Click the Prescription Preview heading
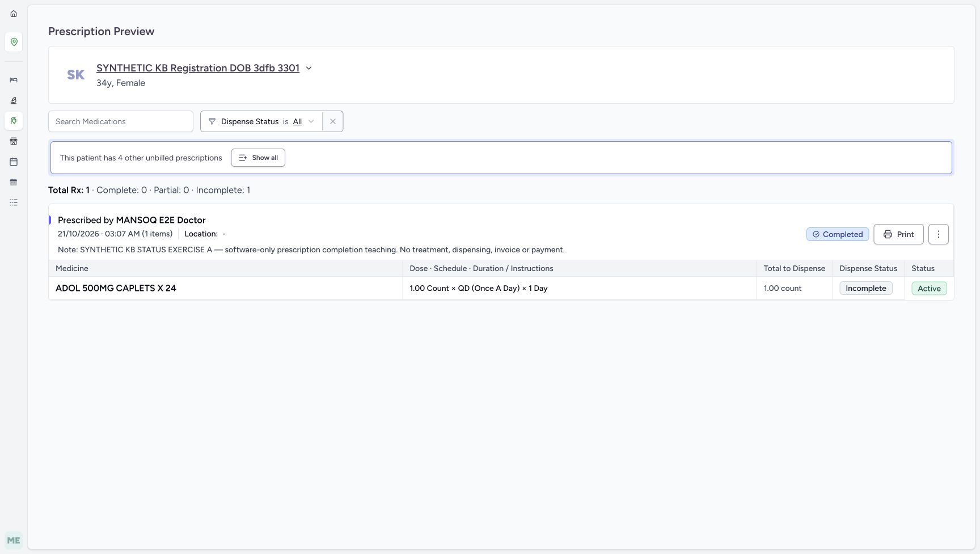The height and width of the screenshot is (554, 980). 101,31
